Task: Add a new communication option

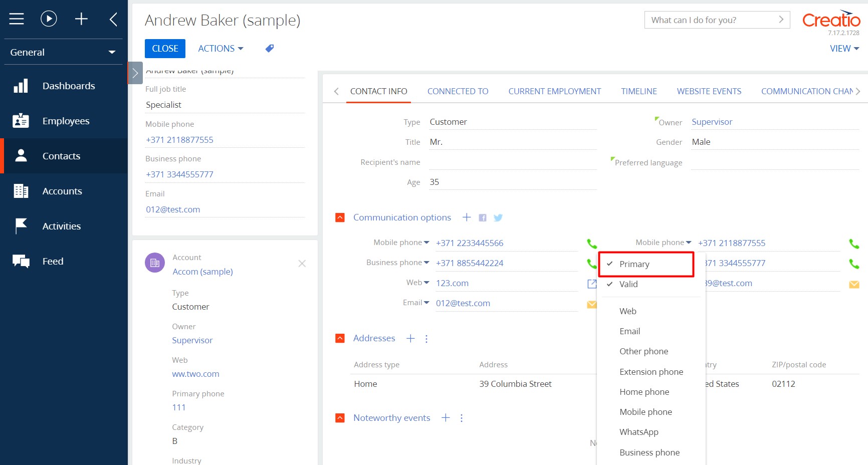Action: click(x=467, y=217)
